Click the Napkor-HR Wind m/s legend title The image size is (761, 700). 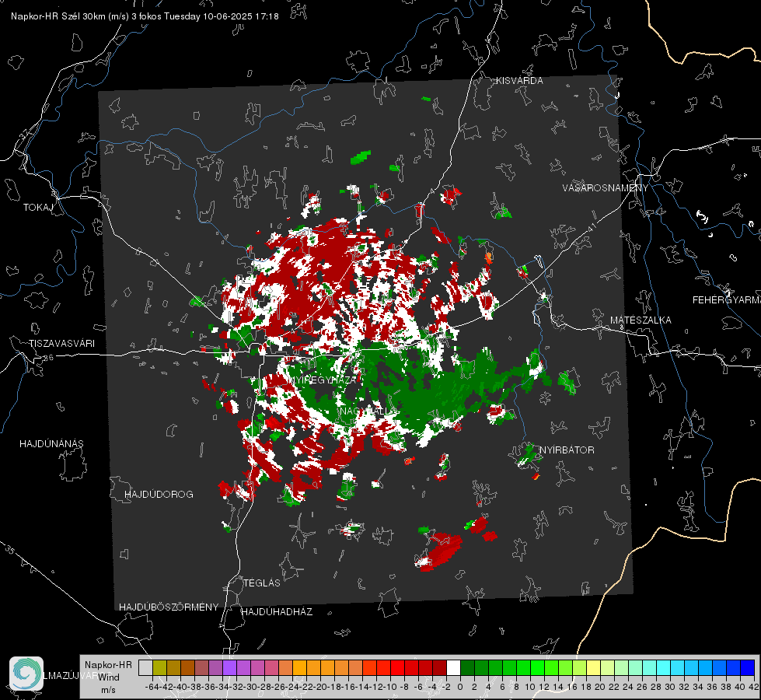108,677
